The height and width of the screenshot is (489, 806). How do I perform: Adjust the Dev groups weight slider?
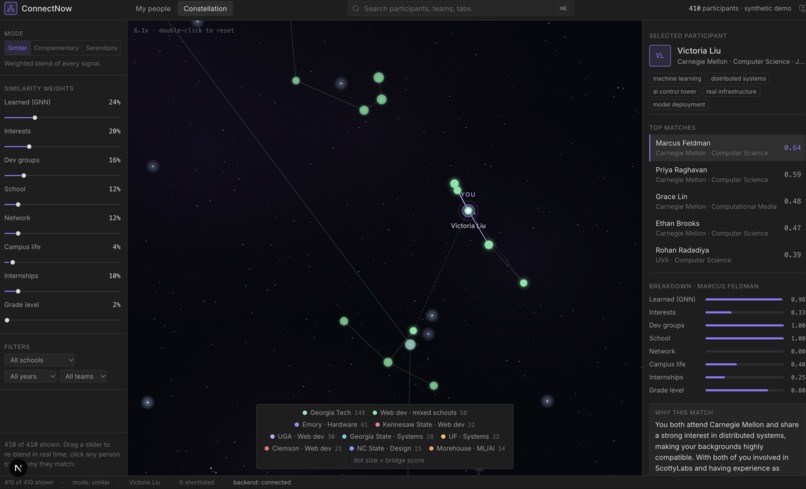click(62, 175)
